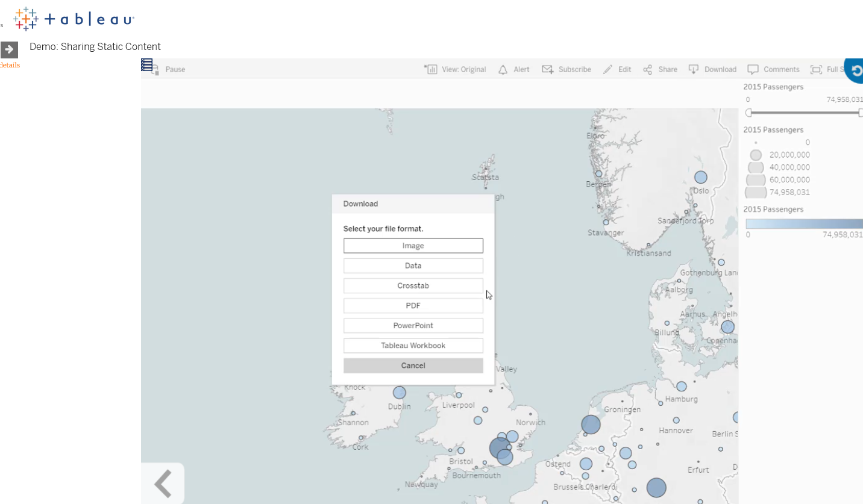Click the Kristiansand map label
This screenshot has height=504, width=863.
pyautogui.click(x=648, y=253)
